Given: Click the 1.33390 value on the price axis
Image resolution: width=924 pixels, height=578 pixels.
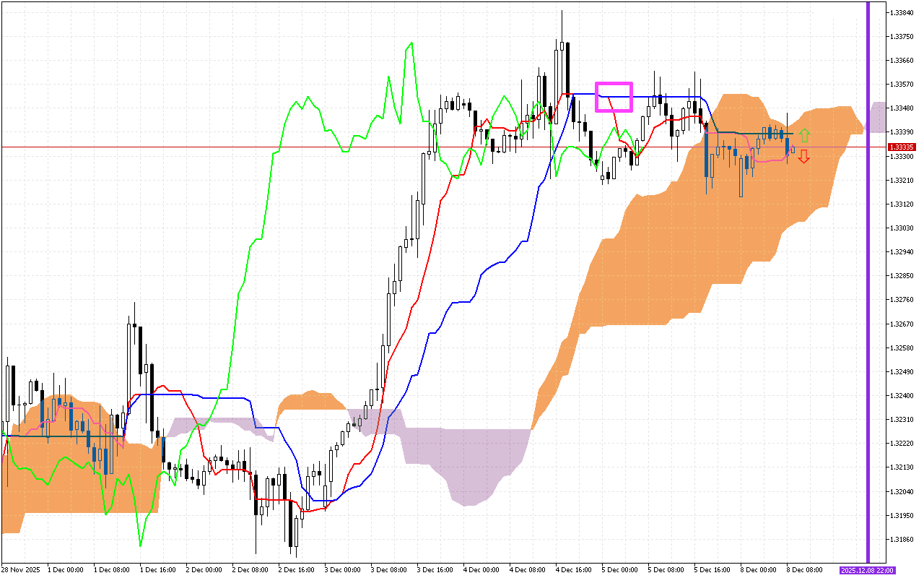Looking at the screenshot, I should point(900,132).
